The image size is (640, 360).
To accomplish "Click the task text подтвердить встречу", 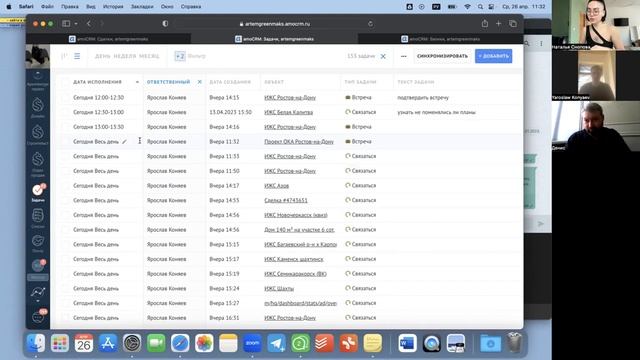I will coord(423,98).
